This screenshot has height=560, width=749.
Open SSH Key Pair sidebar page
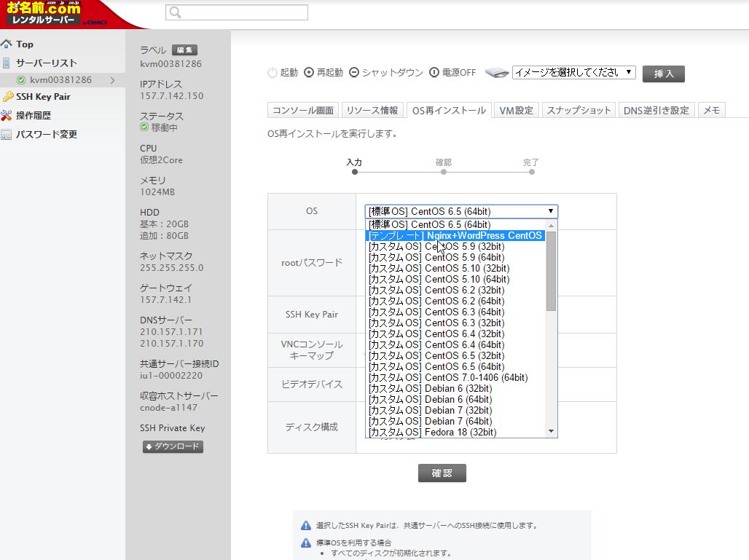[43, 97]
